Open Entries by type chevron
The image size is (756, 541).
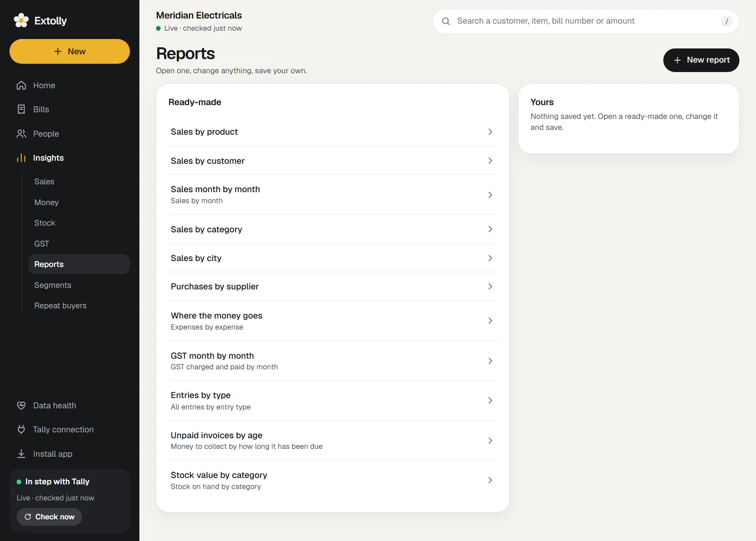pyautogui.click(x=490, y=400)
